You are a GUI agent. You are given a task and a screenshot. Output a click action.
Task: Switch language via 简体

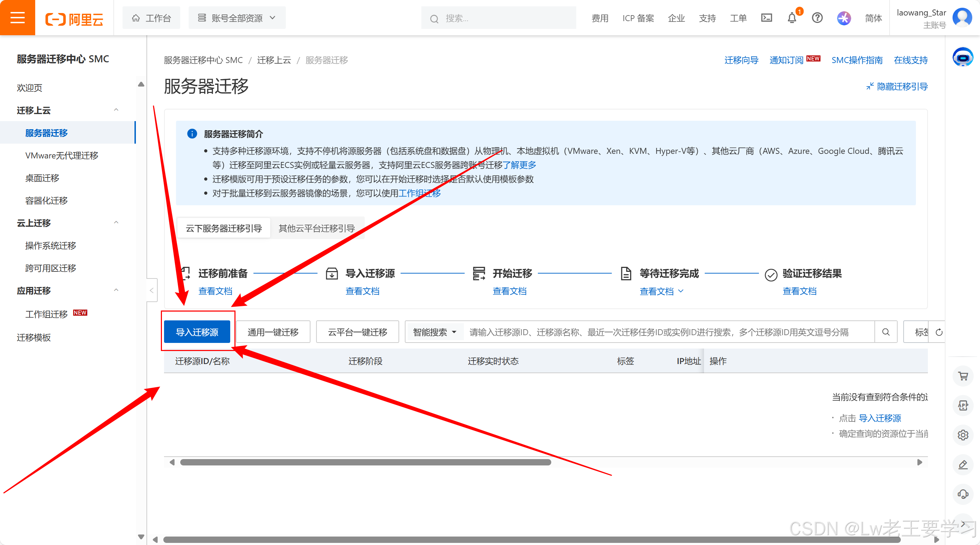click(x=873, y=18)
